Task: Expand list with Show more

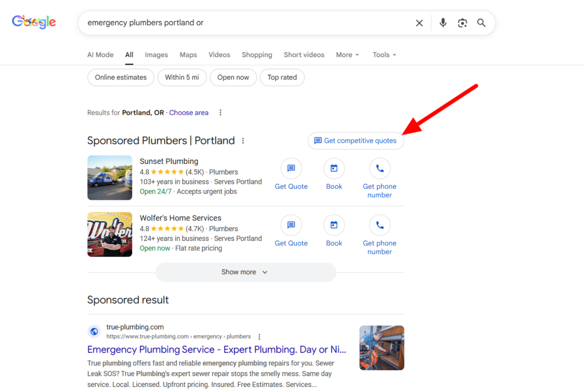Action: (x=245, y=272)
